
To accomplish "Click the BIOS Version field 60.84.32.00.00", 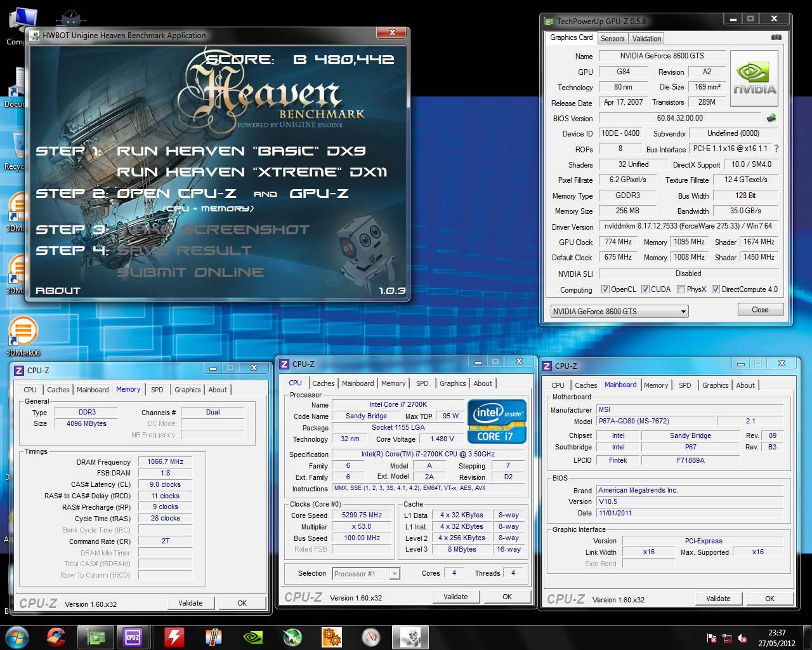I will (x=679, y=118).
